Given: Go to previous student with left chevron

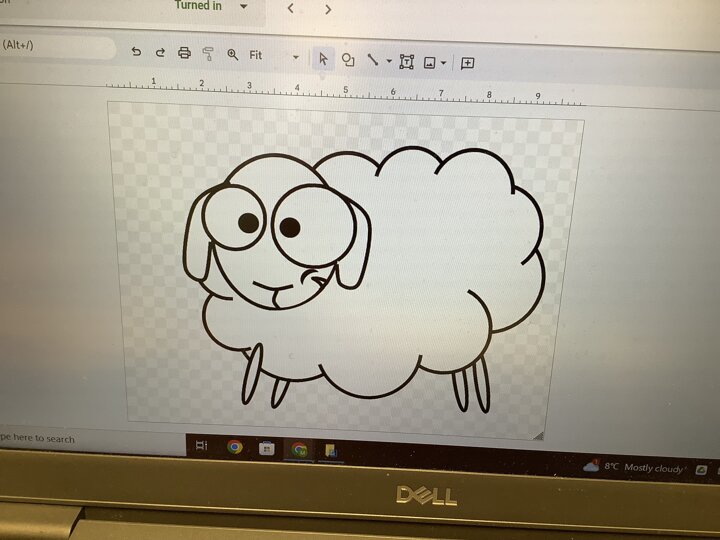Looking at the screenshot, I should [x=290, y=8].
